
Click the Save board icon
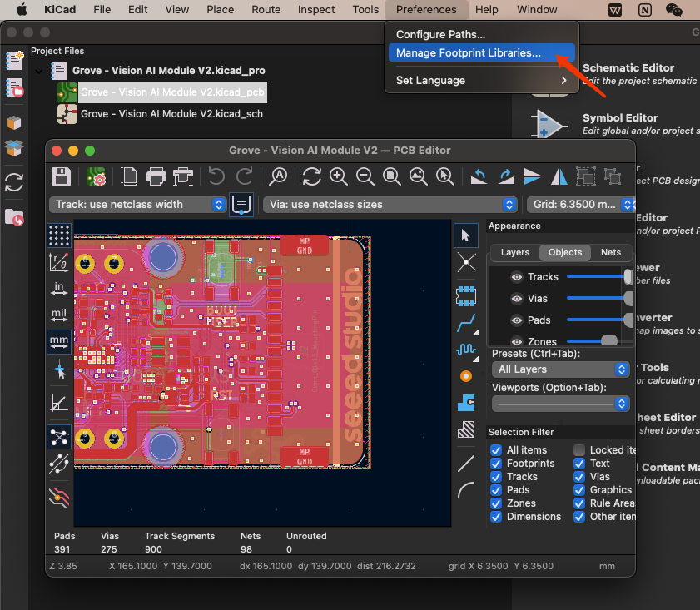coord(61,176)
